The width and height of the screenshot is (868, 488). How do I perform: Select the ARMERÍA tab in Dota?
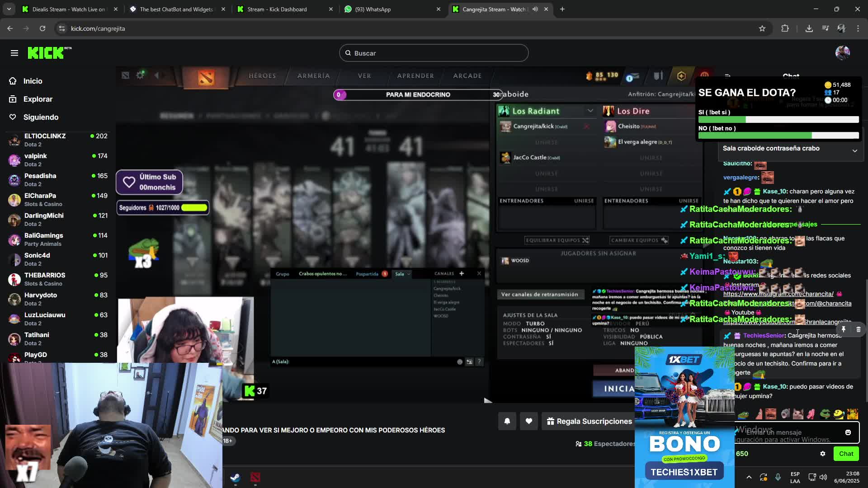click(313, 76)
